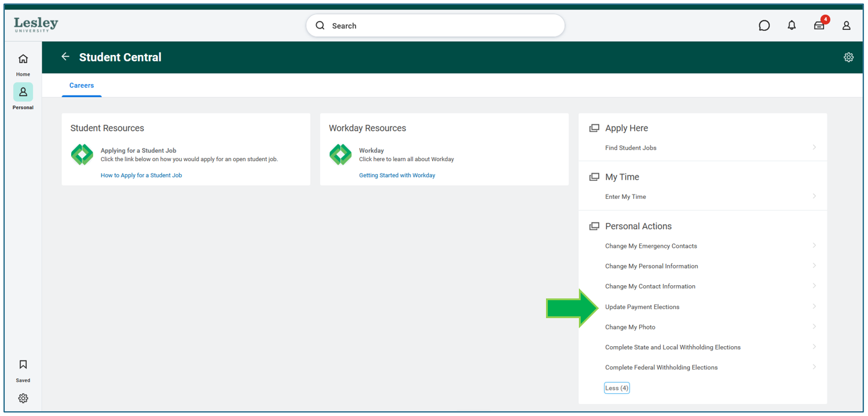Click chevron beside Update Payment Elections
Viewport: 868px width, 416px height.
pos(814,306)
